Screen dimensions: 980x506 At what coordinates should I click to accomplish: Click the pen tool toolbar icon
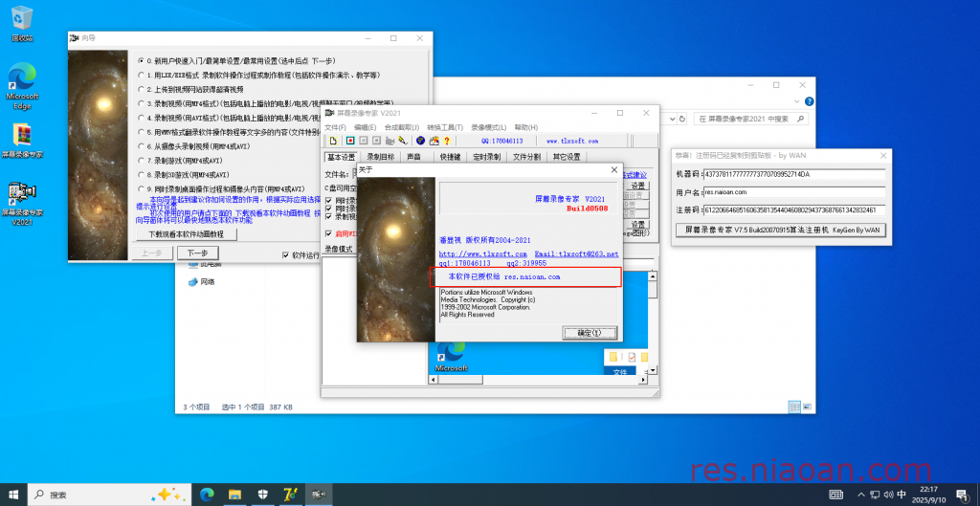point(403,141)
